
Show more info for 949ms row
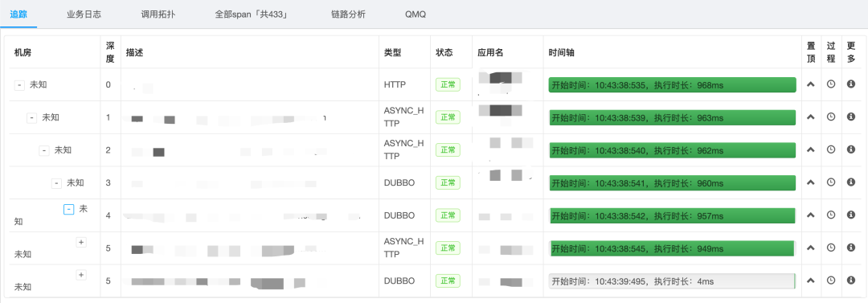(851, 248)
